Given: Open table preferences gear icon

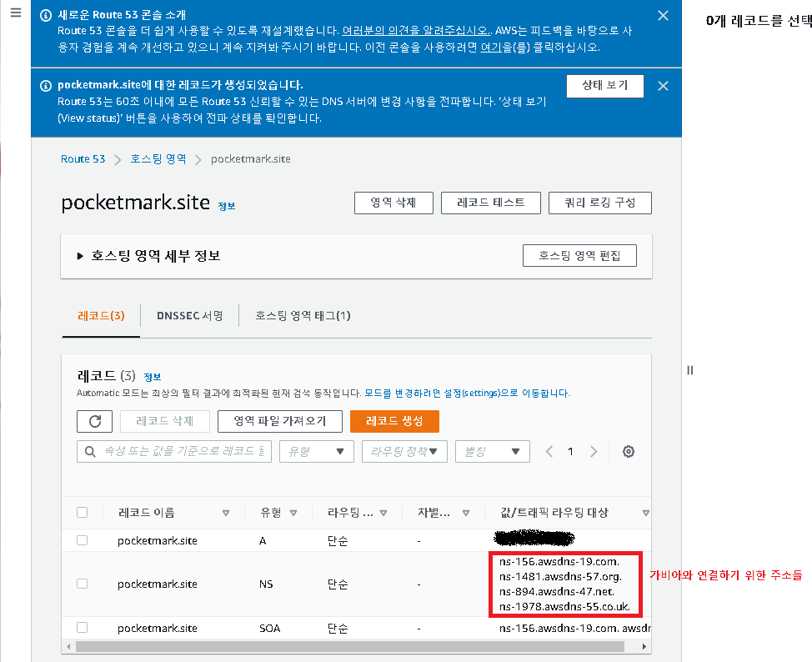Looking at the screenshot, I should [x=628, y=452].
